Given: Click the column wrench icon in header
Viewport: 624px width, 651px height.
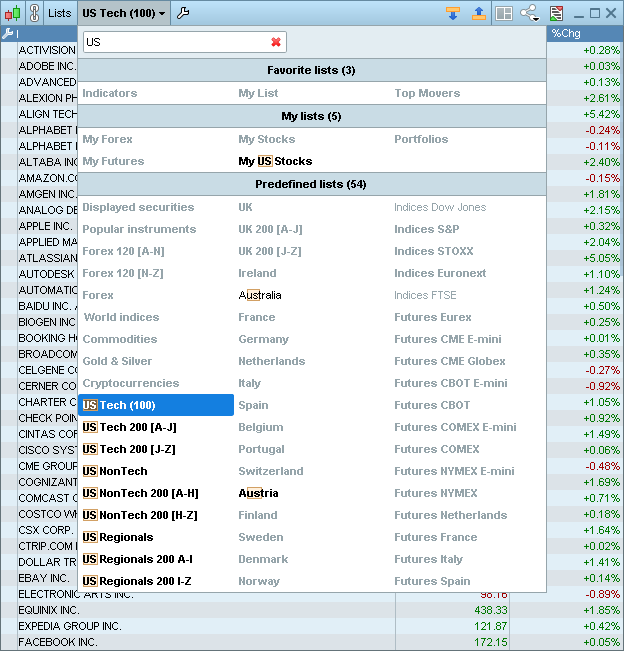Looking at the screenshot, I should [8, 34].
